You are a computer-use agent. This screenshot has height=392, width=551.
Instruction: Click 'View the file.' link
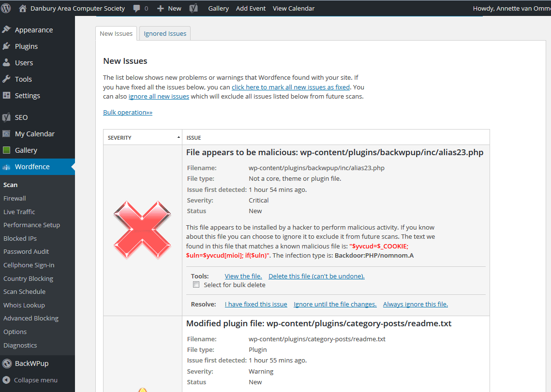[243, 276]
